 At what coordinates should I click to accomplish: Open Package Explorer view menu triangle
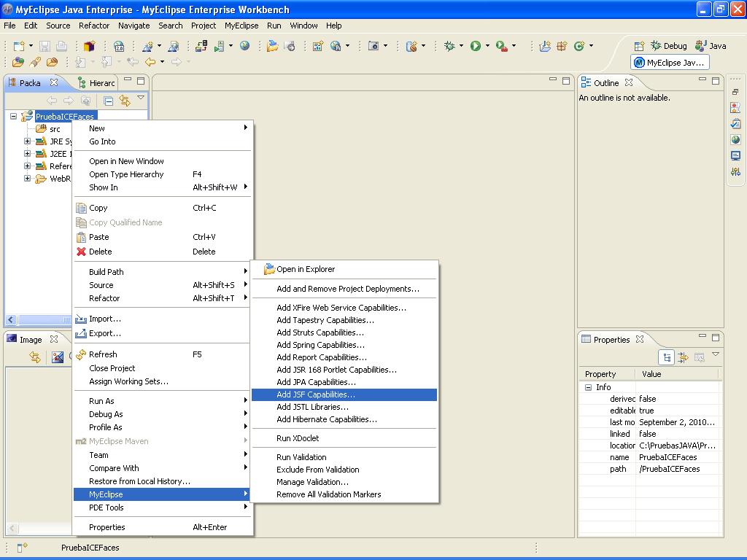pyautogui.click(x=141, y=98)
